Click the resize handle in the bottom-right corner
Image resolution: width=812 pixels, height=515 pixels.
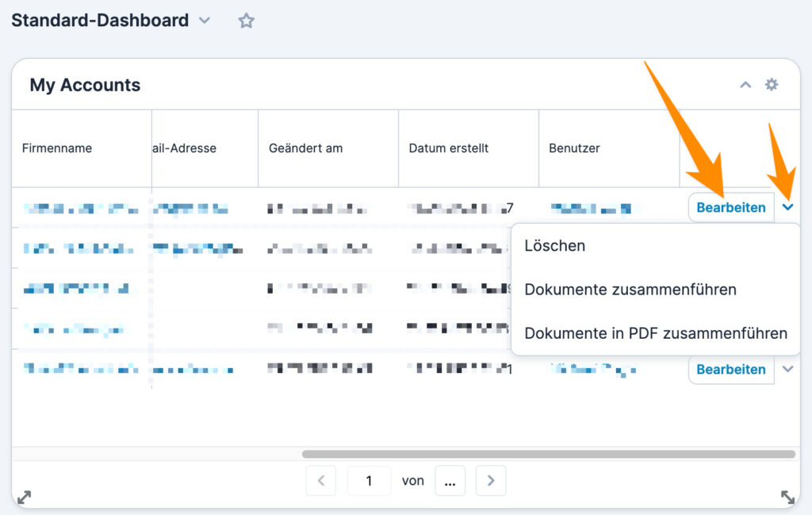pyautogui.click(x=787, y=497)
